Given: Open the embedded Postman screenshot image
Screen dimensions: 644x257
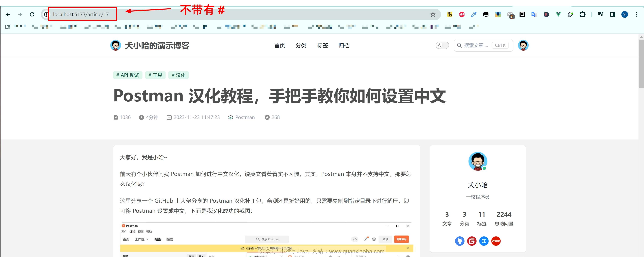Looking at the screenshot, I should pyautogui.click(x=267, y=240).
